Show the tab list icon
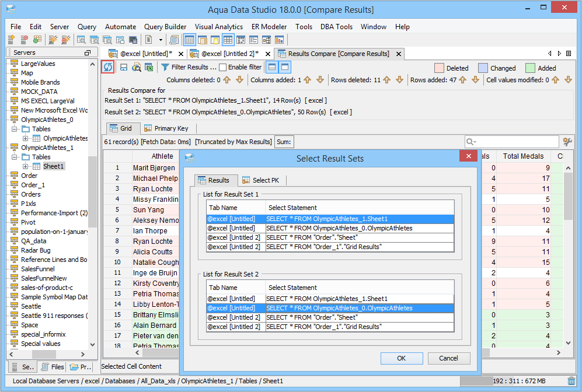 pyautogui.click(x=568, y=54)
